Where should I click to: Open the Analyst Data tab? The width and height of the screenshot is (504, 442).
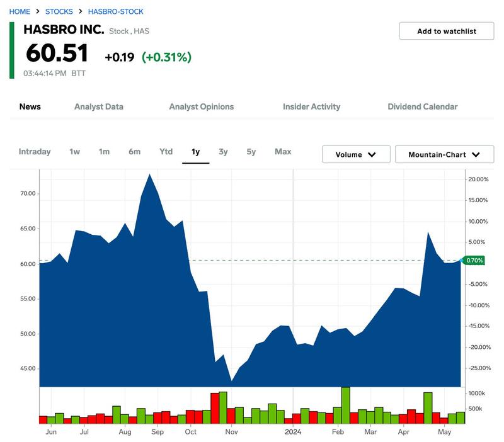(99, 106)
